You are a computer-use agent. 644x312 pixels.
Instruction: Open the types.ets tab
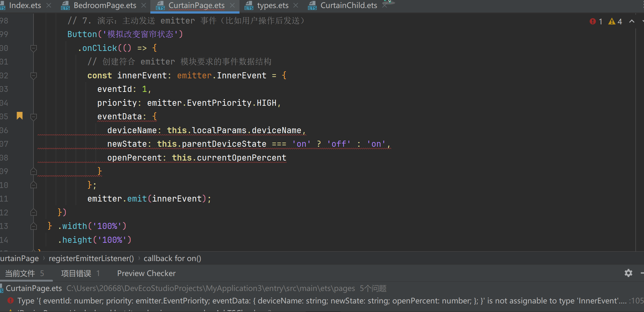coord(273,6)
